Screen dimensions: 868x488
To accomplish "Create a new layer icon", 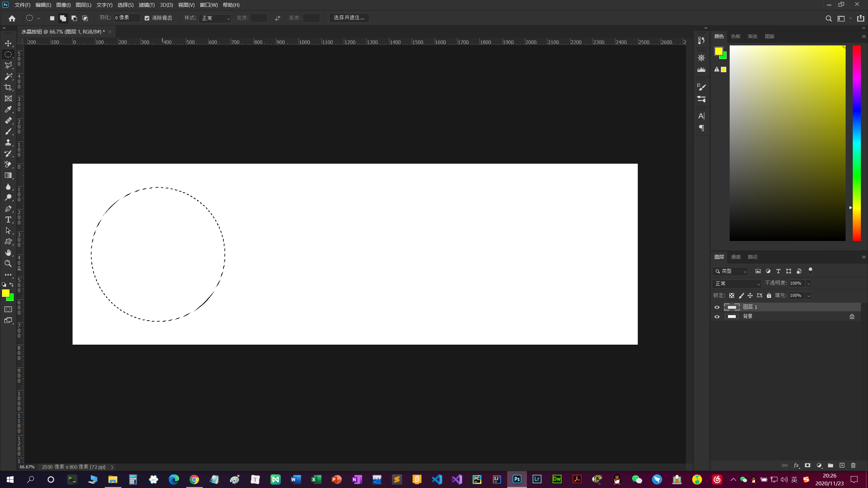I will pos(842,465).
